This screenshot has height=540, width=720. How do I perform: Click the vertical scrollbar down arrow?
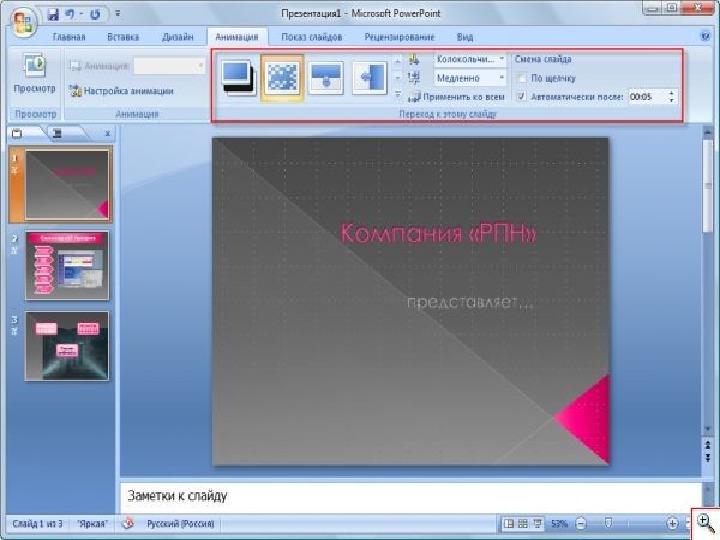click(708, 428)
